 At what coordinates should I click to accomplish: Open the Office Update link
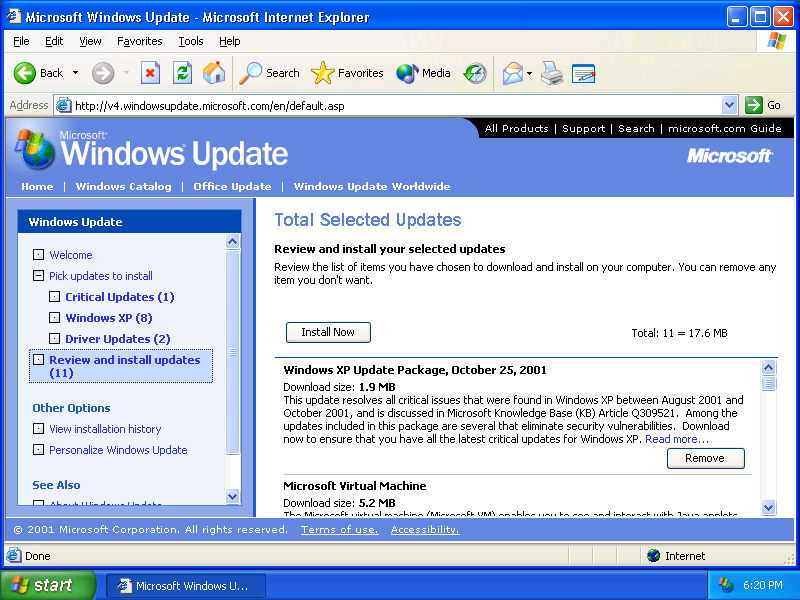[232, 186]
